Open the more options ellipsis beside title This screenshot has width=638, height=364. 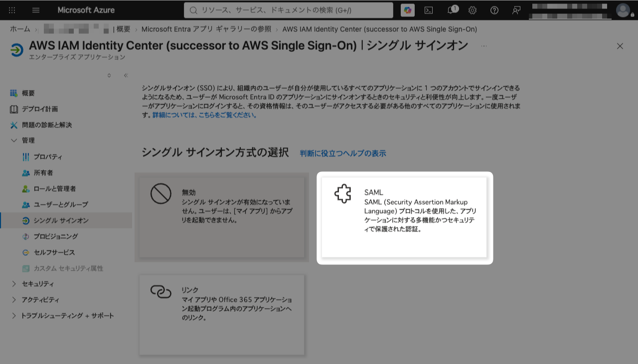(484, 46)
